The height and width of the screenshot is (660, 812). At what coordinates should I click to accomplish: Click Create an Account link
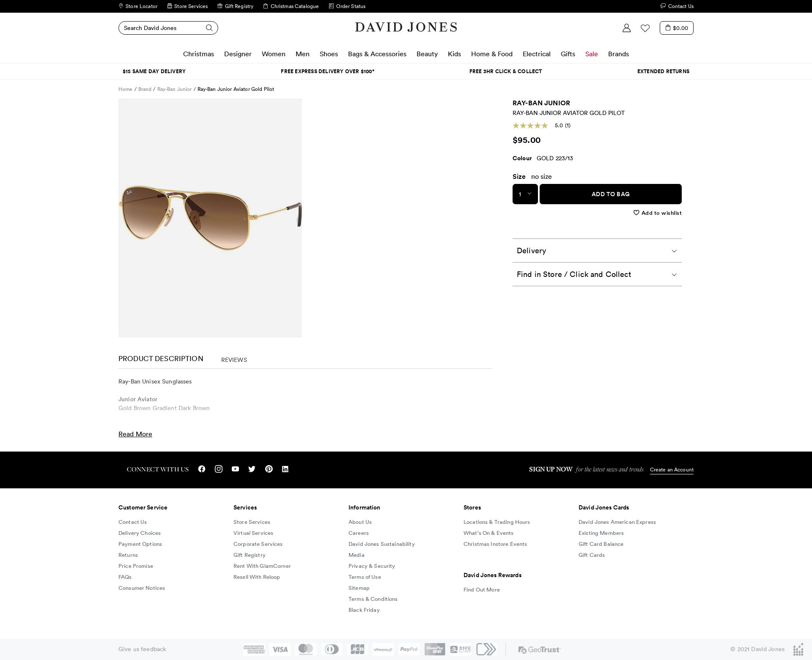point(672,470)
